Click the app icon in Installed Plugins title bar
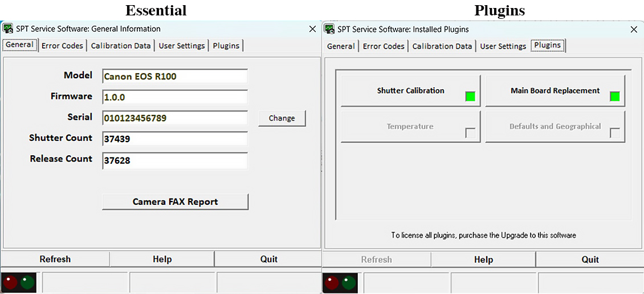The height and width of the screenshot is (294, 644). click(x=329, y=29)
